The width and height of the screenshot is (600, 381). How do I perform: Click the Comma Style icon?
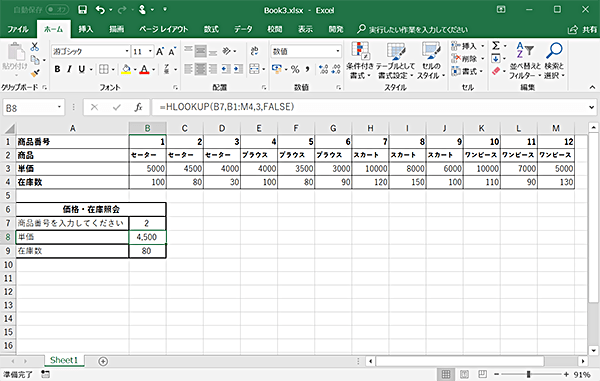pyautogui.click(x=308, y=69)
